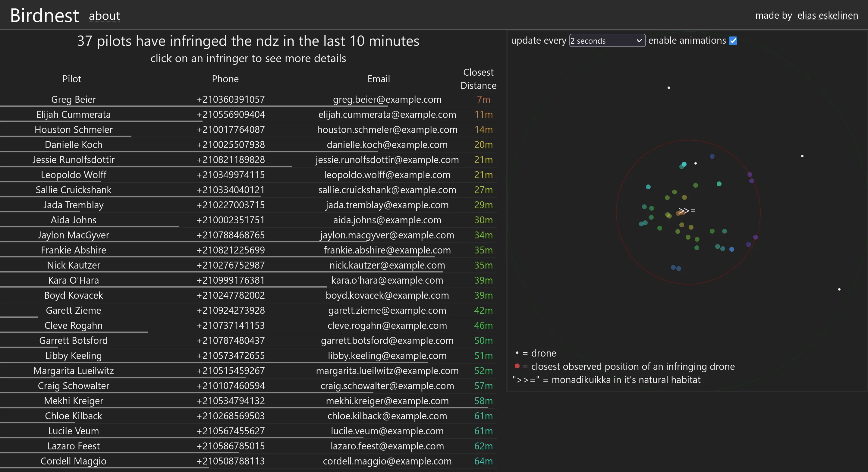Image resolution: width=868 pixels, height=472 pixels.
Task: Click the Email column header
Action: 379,79
